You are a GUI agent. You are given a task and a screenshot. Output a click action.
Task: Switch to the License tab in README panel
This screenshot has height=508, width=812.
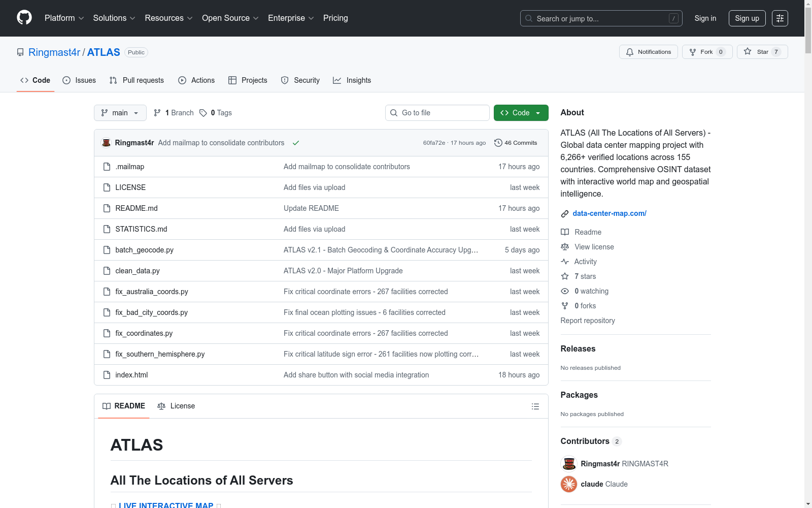[x=176, y=406]
